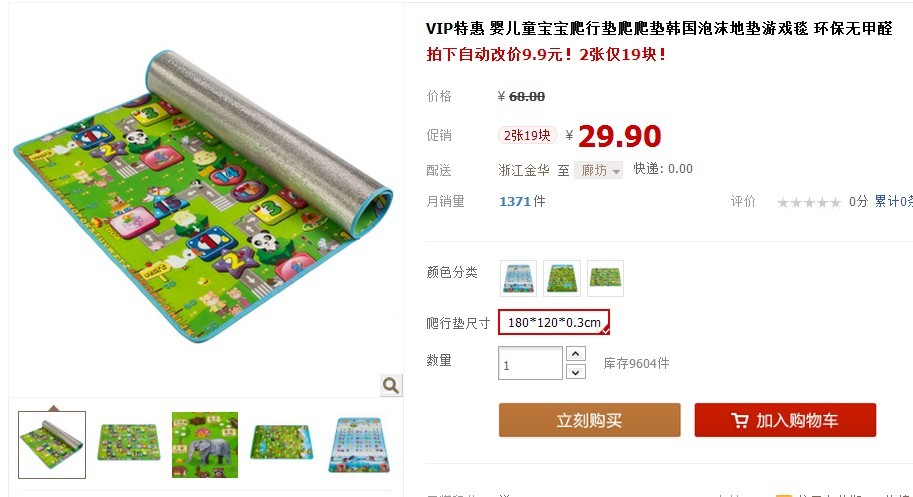Click the quantity input field
Viewport: 913px width, 497px height.
530,363
